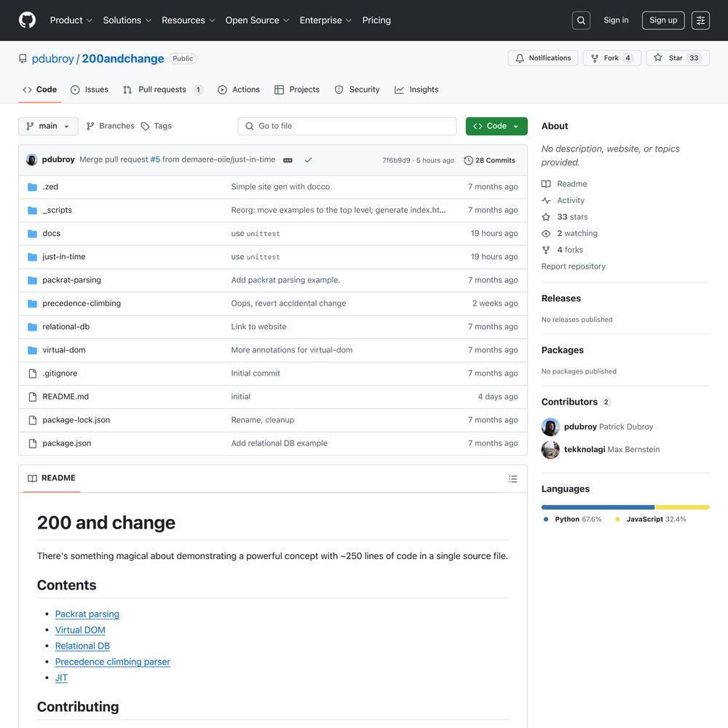The height and width of the screenshot is (728, 728).
Task: Open the green Code dropdown
Action: [496, 126]
